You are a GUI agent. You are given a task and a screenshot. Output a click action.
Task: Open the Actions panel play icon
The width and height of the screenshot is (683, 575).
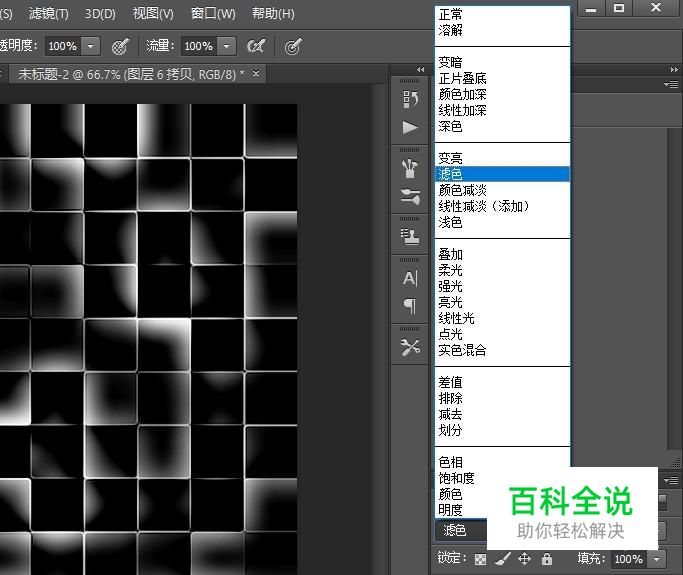[x=409, y=128]
